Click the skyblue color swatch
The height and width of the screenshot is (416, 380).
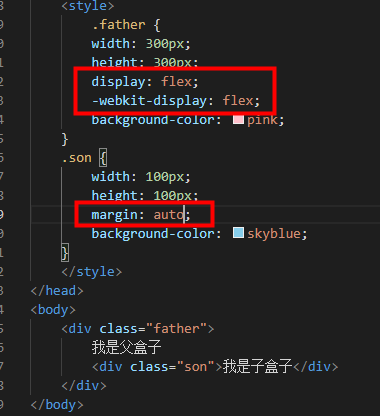pyautogui.click(x=238, y=233)
